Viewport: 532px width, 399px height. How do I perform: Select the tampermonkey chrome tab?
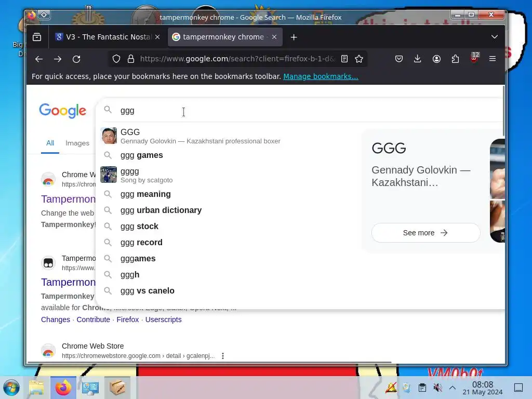[225, 37]
